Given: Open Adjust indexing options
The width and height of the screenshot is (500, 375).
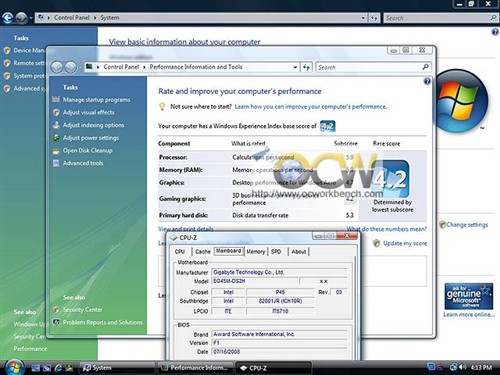Looking at the screenshot, I should pyautogui.click(x=93, y=125).
